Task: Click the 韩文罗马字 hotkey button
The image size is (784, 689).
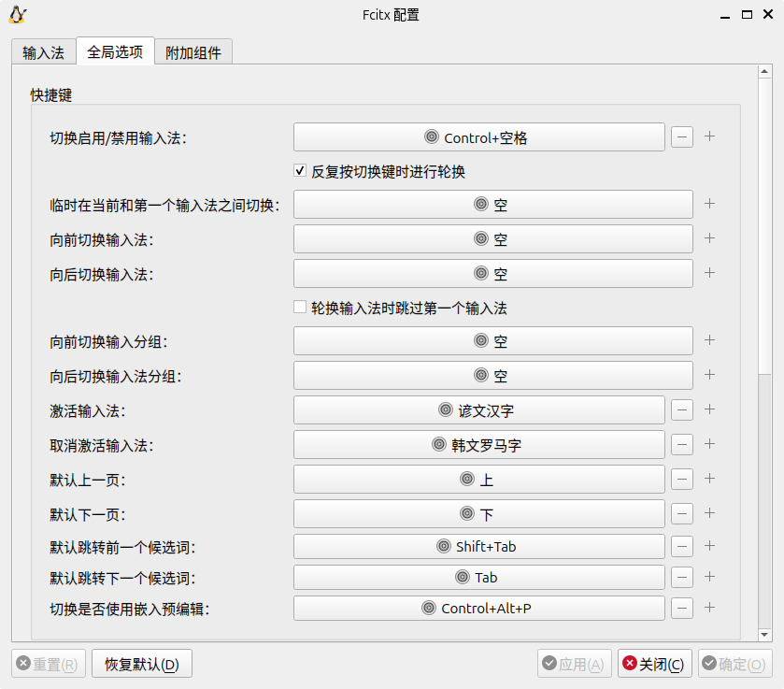Action: [479, 444]
